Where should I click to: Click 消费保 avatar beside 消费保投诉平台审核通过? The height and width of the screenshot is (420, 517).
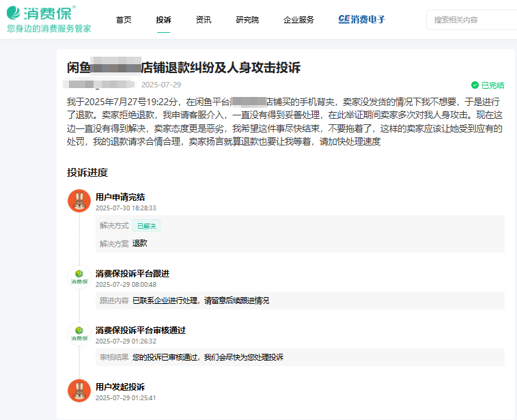click(x=79, y=334)
